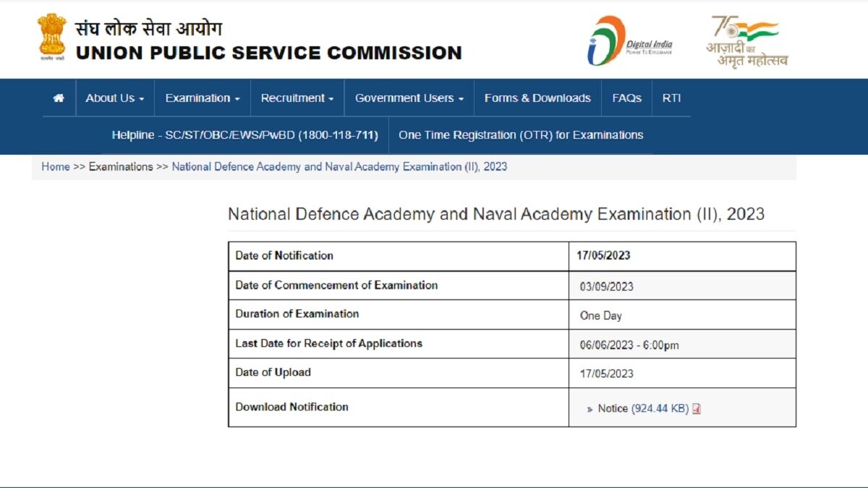Click the Helpline SC/ST/OBC/EWS/PwBD entry
Screen dimensions: 868x488
click(244, 134)
